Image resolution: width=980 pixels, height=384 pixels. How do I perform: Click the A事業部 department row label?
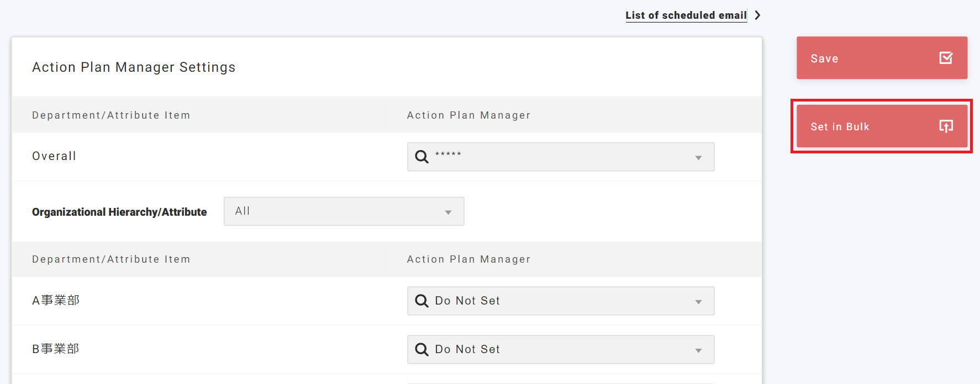[56, 300]
